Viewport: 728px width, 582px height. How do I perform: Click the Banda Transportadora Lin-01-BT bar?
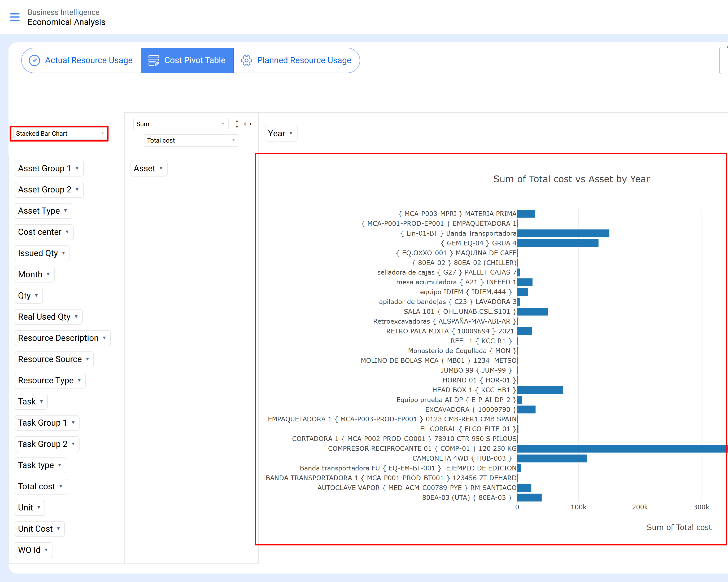(x=563, y=233)
